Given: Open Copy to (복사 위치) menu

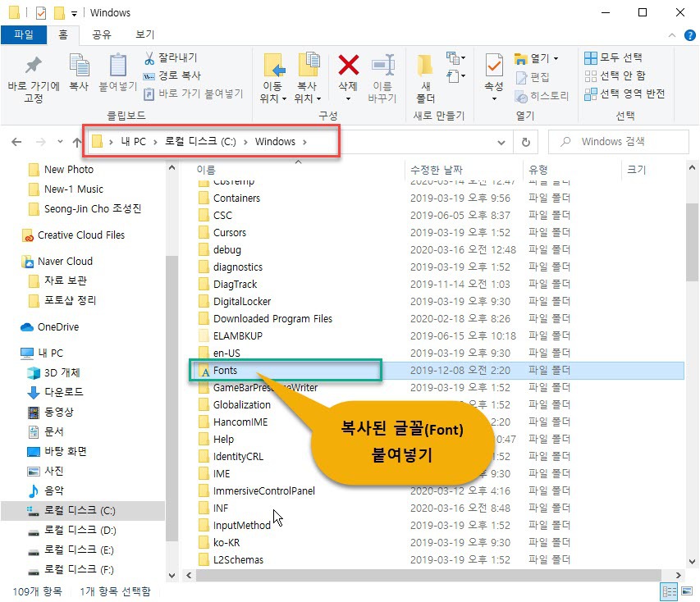Looking at the screenshot, I should pyautogui.click(x=308, y=78).
